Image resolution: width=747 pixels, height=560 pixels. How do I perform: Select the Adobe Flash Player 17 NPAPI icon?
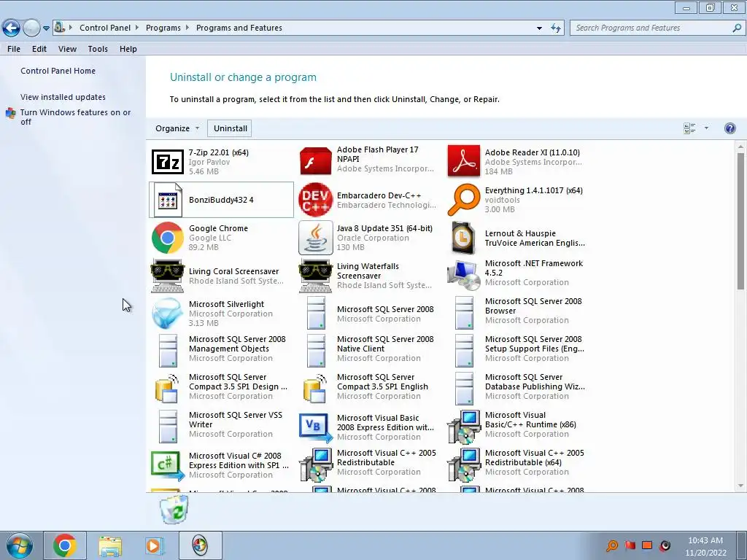click(315, 161)
